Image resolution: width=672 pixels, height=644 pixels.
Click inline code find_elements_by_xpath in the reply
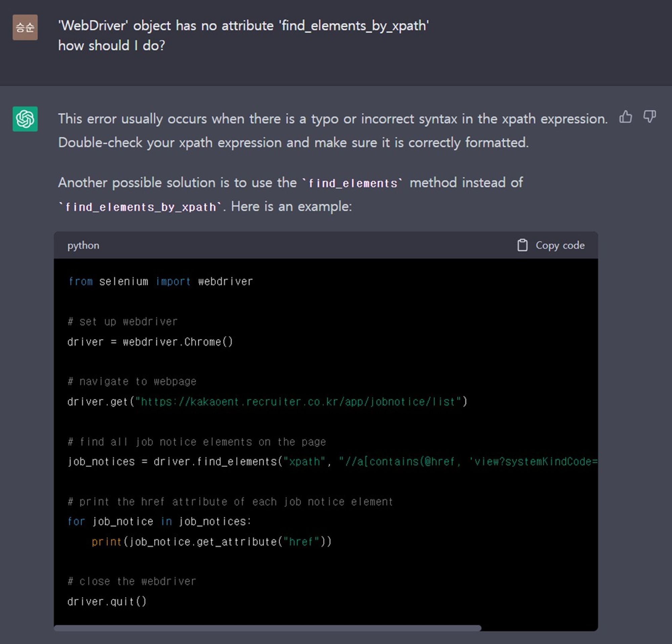(x=140, y=207)
